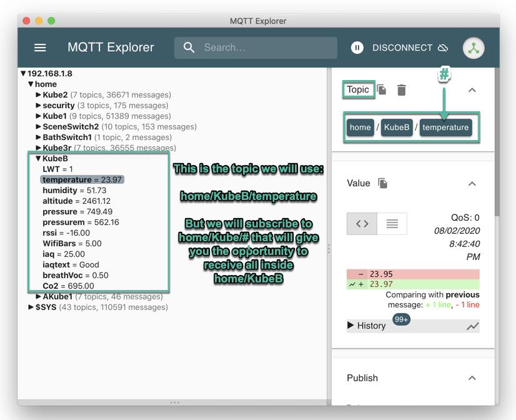Copy the value with the Value copy icon

[383, 183]
